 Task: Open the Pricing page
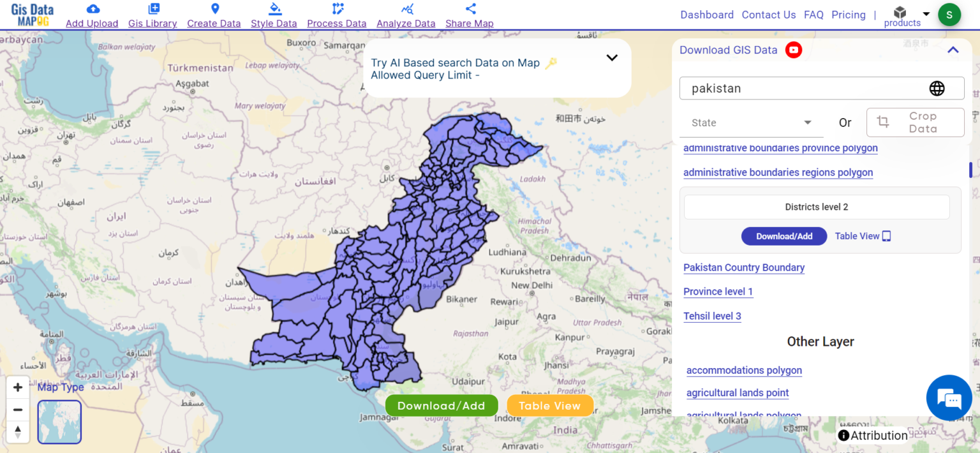(x=848, y=14)
